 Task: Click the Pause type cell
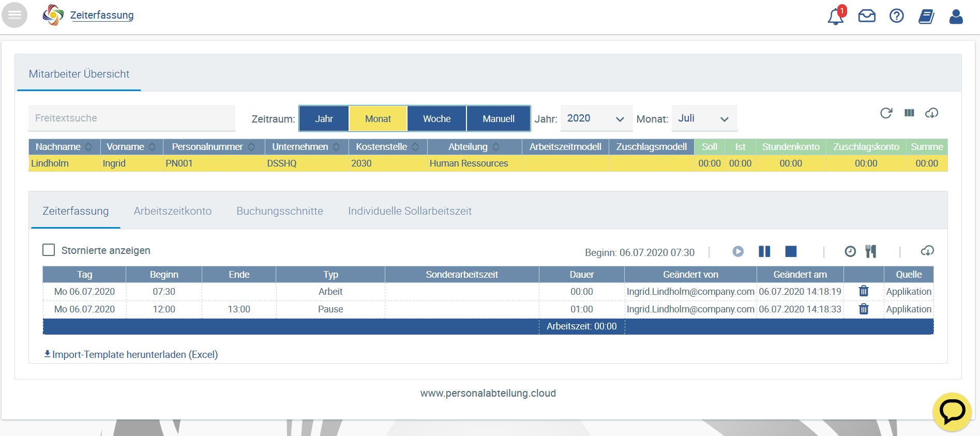330,309
